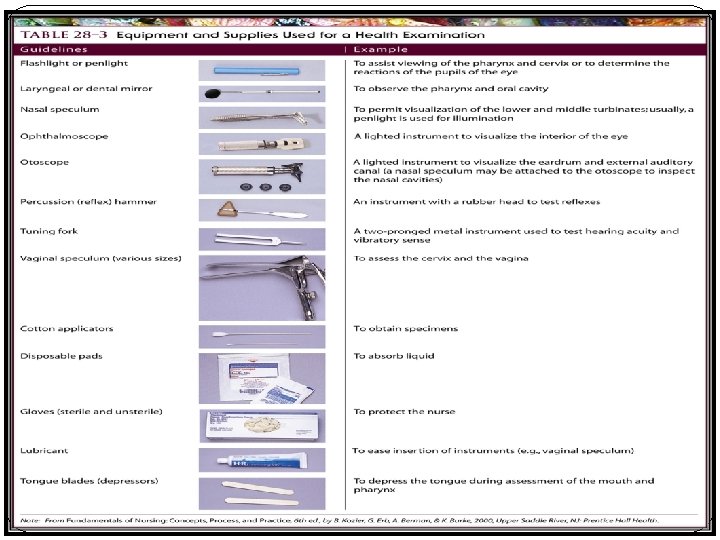
Task: Click 'Vaginal speculum (various sizes)' label
Action: point(101,259)
